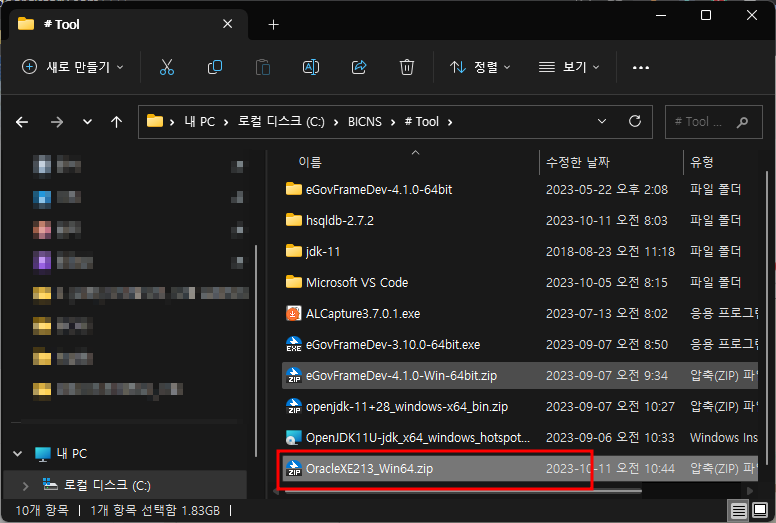
Task: Open the three-dots See more menu
Action: pyautogui.click(x=641, y=67)
